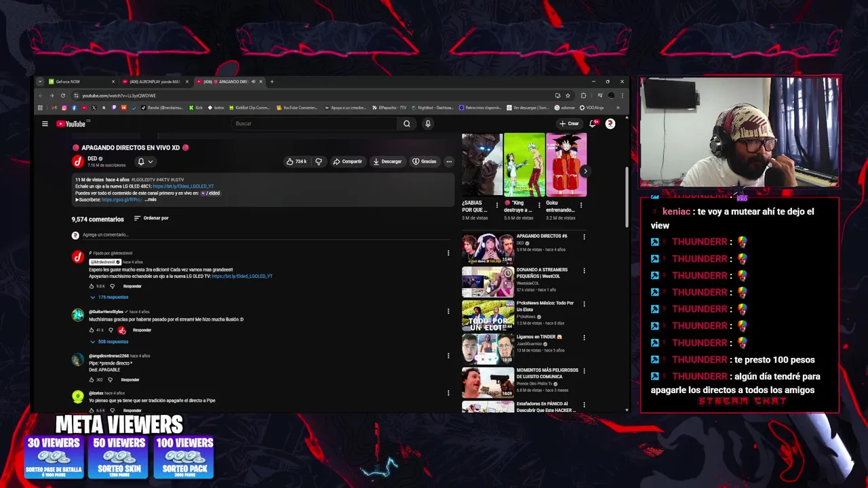Open options for APAGANDO DIRECTOS #6
Screen dimensions: 868x488
point(584,237)
